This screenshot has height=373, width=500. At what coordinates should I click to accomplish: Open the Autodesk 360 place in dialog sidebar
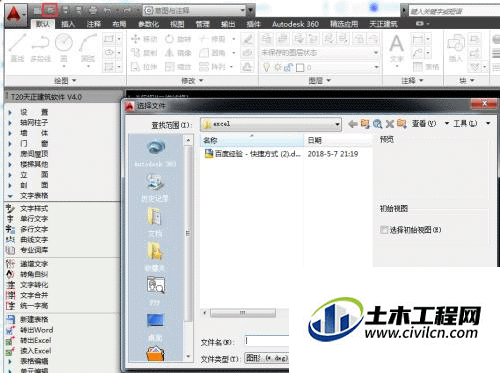pyautogui.click(x=155, y=153)
